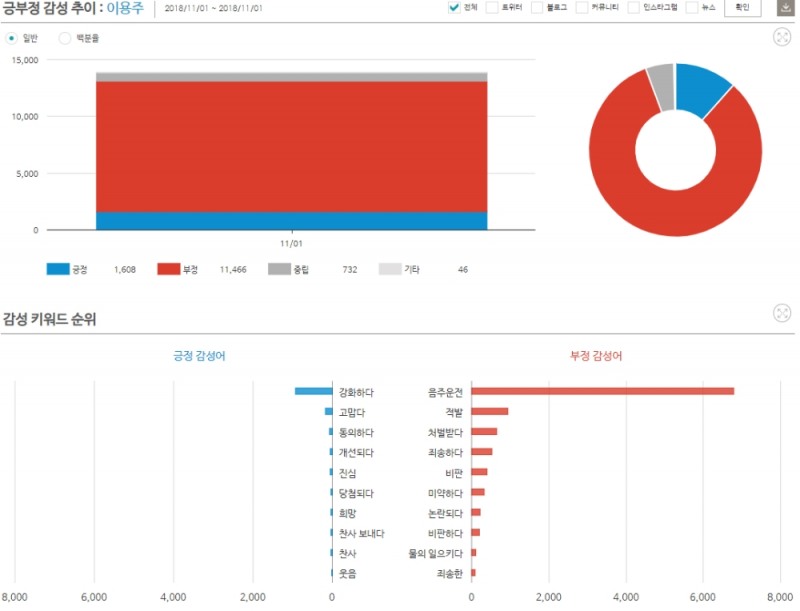Viewport: 800px width, 611px height.
Task: Toggle the gray 중립 legend item
Action: point(278,270)
